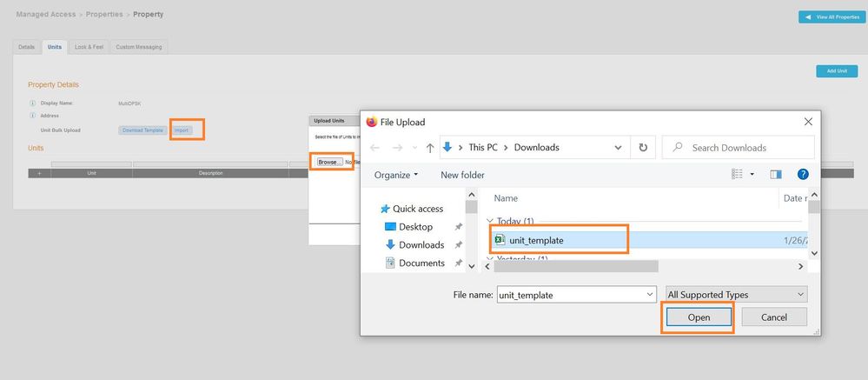Click the refresh button beside address bar

(643, 148)
